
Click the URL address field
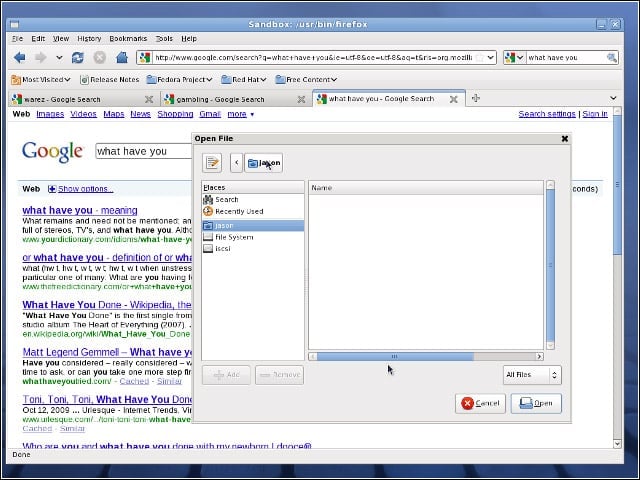pyautogui.click(x=313, y=58)
